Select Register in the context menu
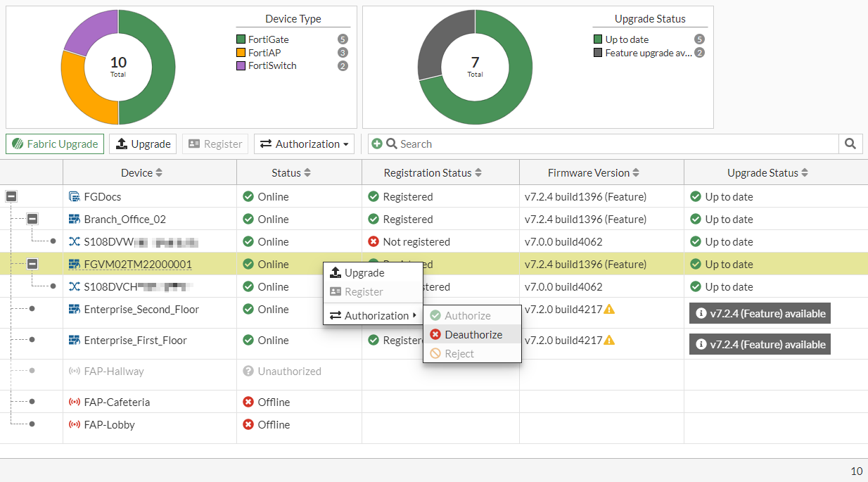The height and width of the screenshot is (482, 868). coord(373,291)
